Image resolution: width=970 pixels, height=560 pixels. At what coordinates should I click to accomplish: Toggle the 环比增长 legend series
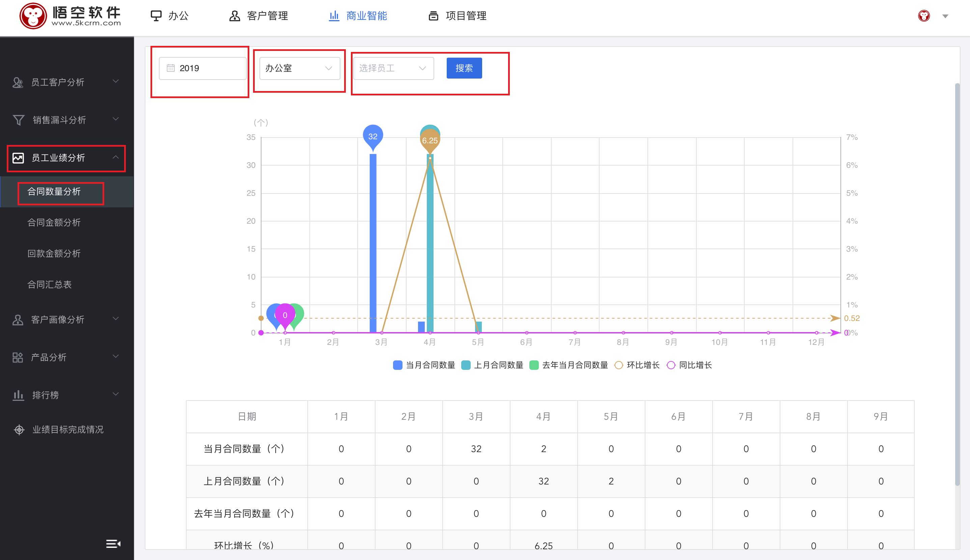[637, 365]
